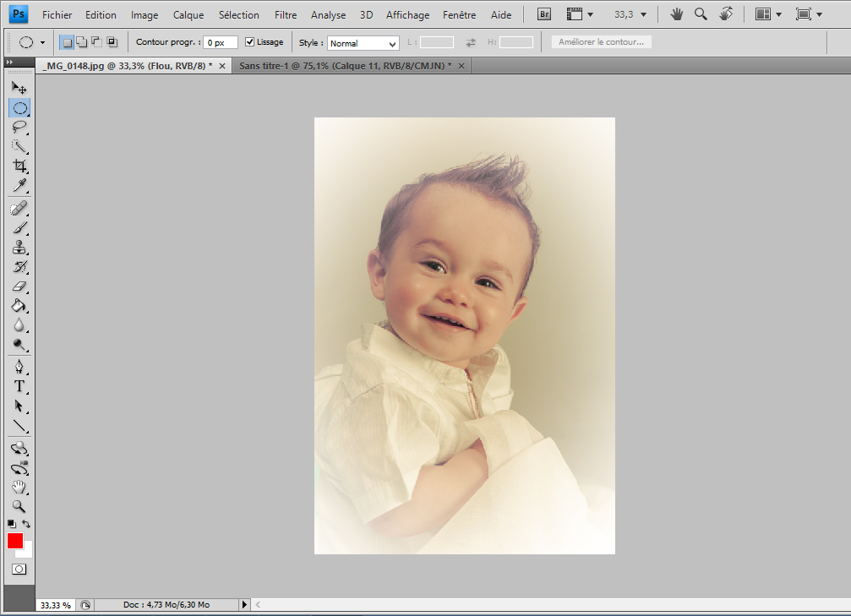851x616 pixels.
Task: Activate the Horizontal Type tool
Action: pos(19,386)
